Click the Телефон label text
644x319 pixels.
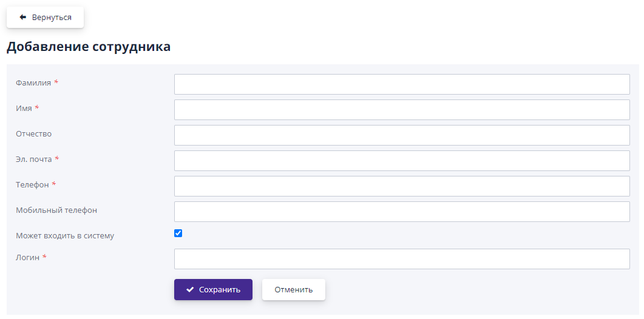click(32, 185)
